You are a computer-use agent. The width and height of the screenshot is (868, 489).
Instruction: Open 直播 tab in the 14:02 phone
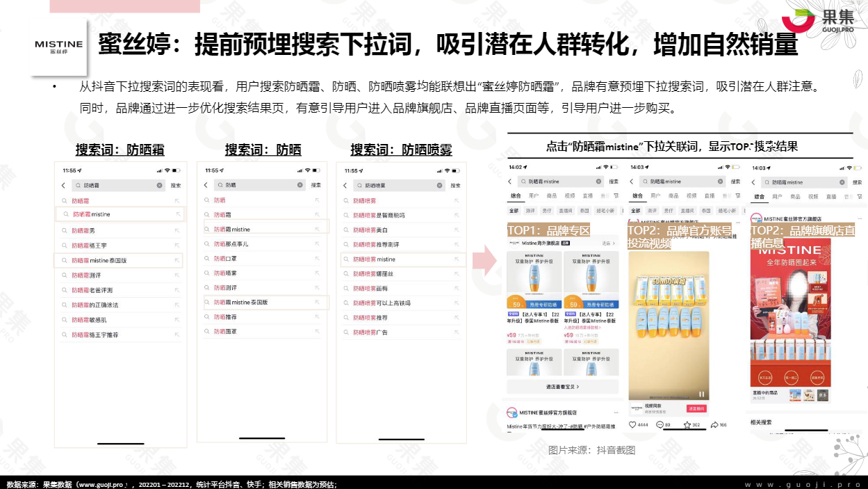point(588,196)
